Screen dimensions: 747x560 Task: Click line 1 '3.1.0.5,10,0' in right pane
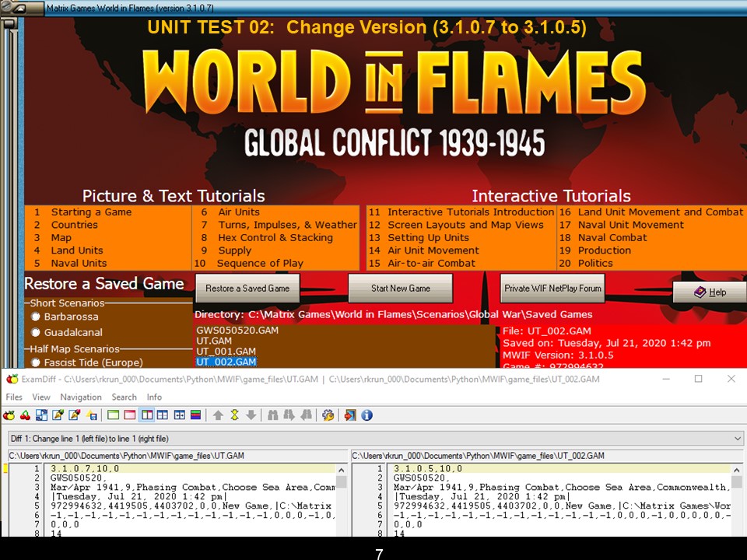tap(428, 468)
